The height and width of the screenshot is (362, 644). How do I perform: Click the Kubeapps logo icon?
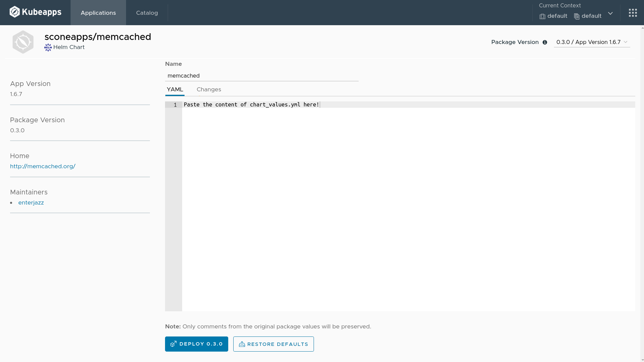point(15,11)
